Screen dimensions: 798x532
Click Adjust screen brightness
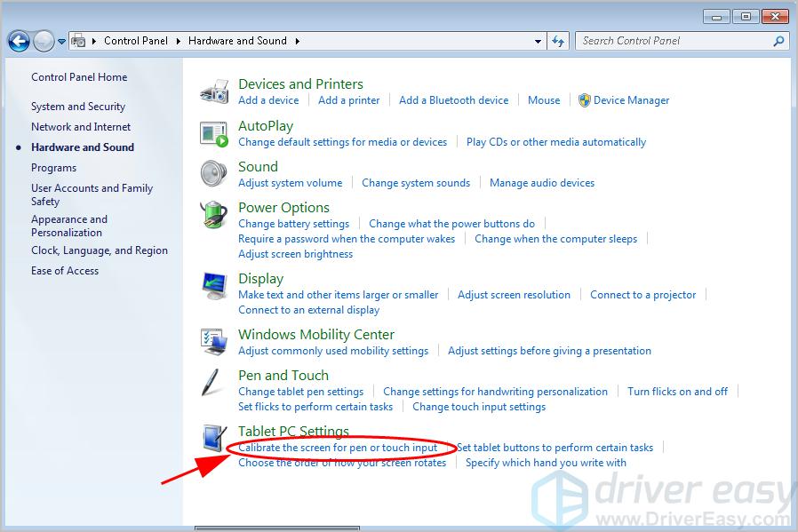click(x=295, y=254)
